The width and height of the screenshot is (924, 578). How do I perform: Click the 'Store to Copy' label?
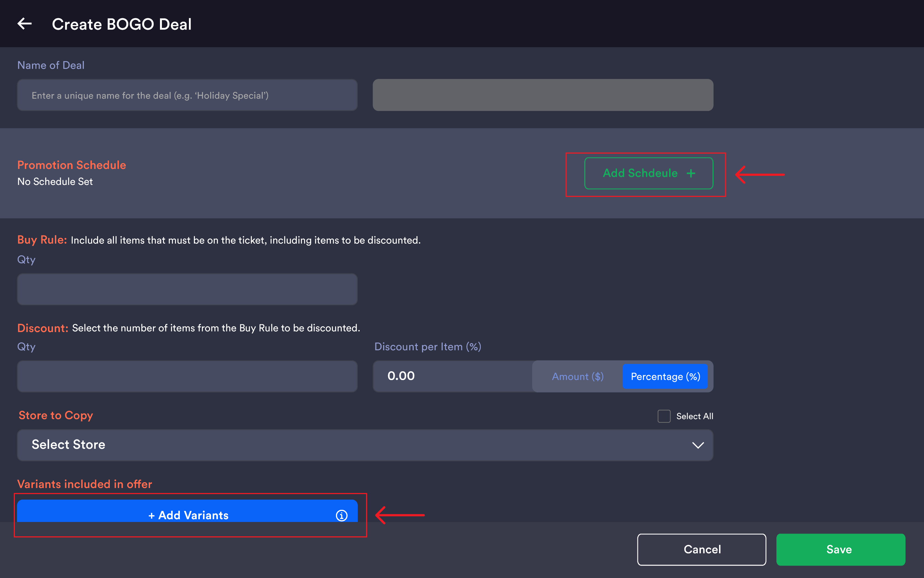[x=56, y=415]
